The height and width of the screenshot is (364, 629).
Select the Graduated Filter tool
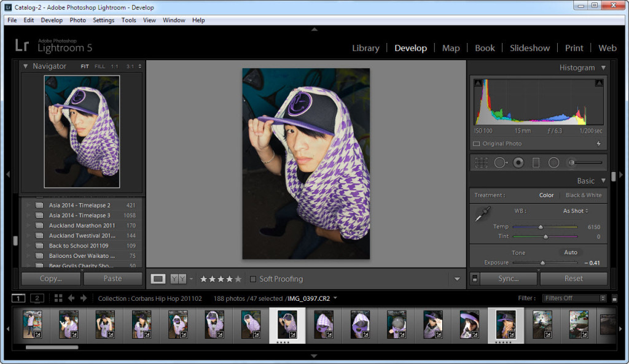pyautogui.click(x=536, y=163)
